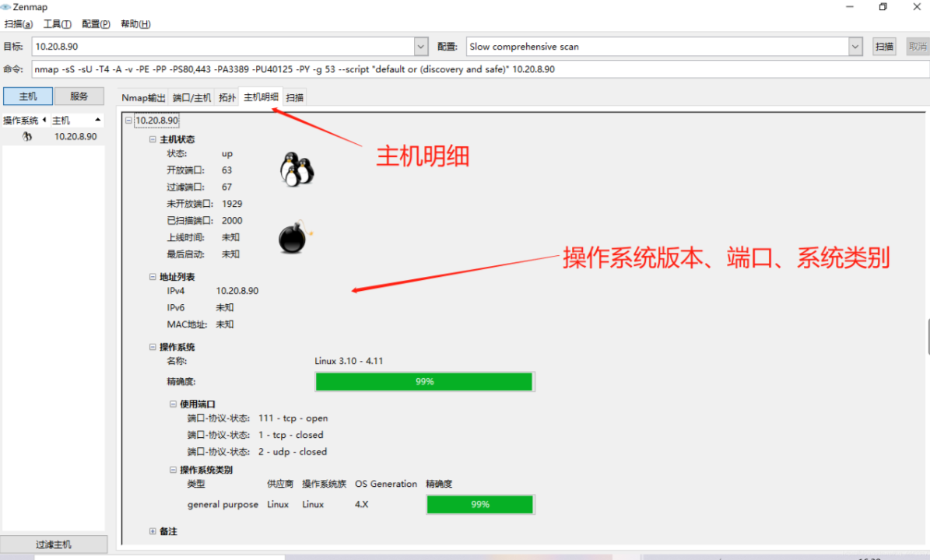Screen dimensions: 930x560
Task: Collapse the 使用端口 section
Action: (x=174, y=404)
